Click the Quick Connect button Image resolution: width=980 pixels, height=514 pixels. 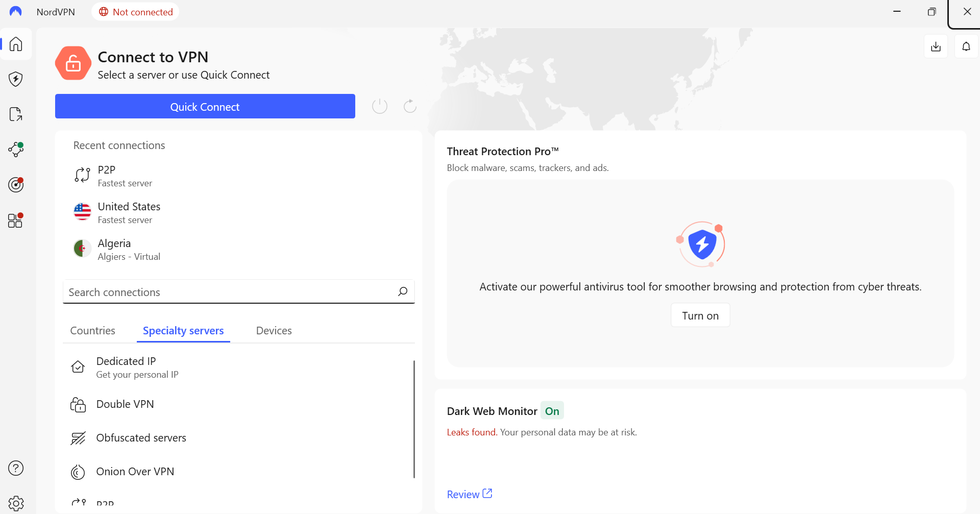(x=205, y=106)
